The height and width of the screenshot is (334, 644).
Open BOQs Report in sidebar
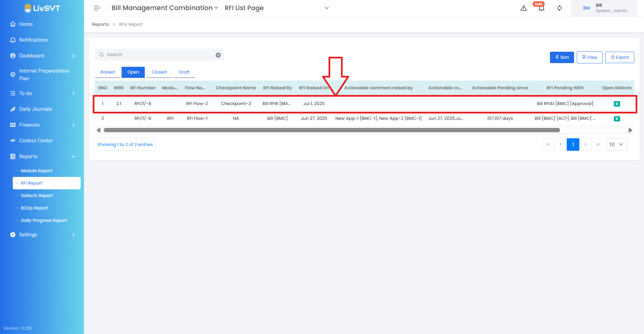[x=35, y=208]
